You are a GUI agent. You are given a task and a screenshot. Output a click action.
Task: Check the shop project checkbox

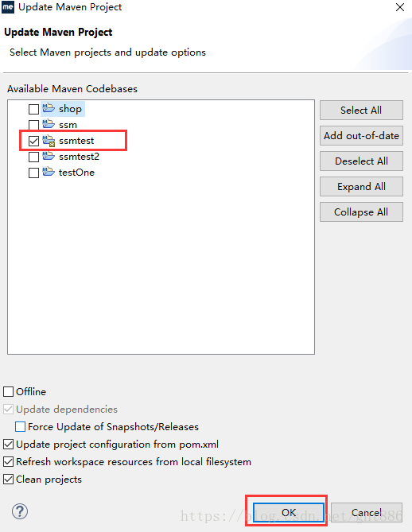[33, 109]
